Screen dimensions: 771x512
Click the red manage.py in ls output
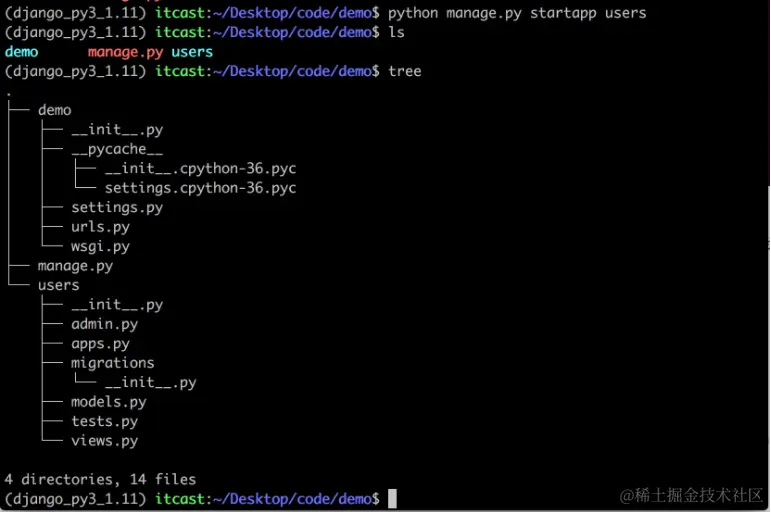click(125, 51)
